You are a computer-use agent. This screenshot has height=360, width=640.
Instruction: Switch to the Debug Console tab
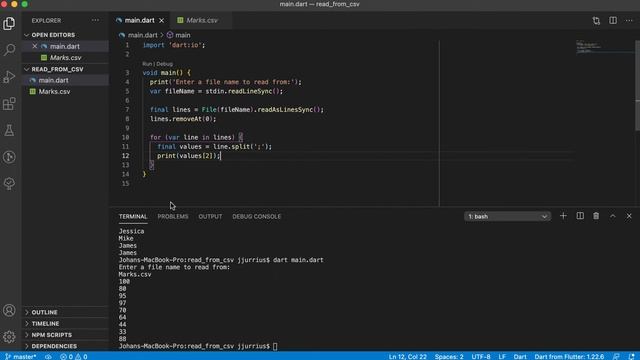point(257,216)
